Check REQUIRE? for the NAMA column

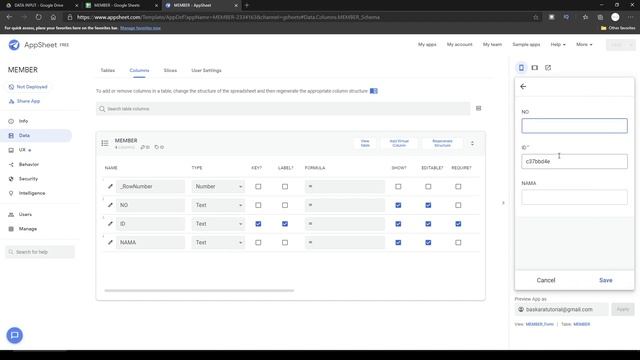pyautogui.click(x=458, y=242)
